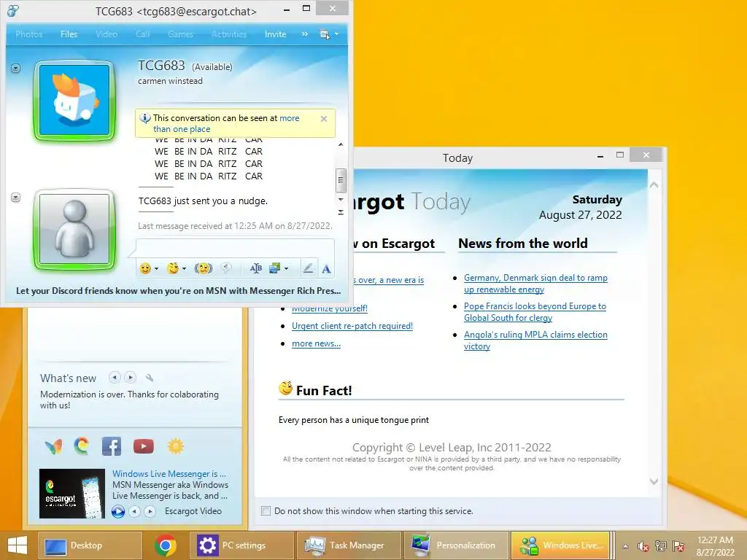Click Video in chat toolbar
The width and height of the screenshot is (747, 560).
[x=107, y=34]
